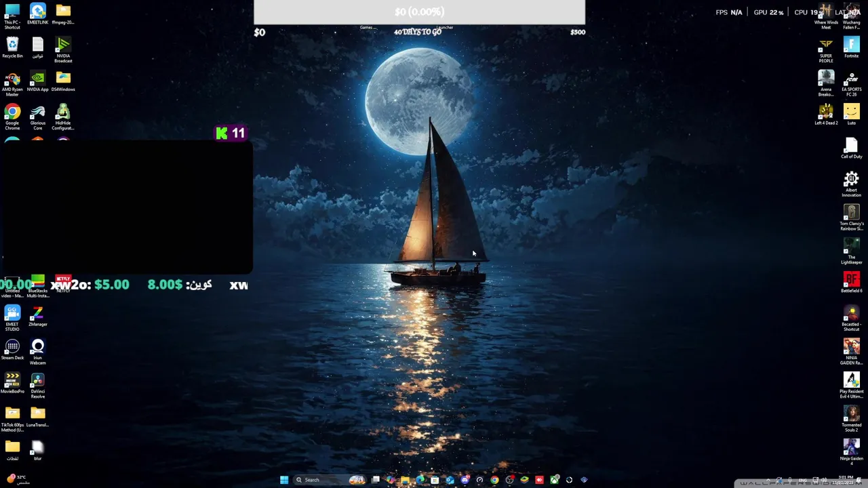The image size is (868, 488).
Task: Launch Fortnite desktop shortcut
Action: click(851, 47)
